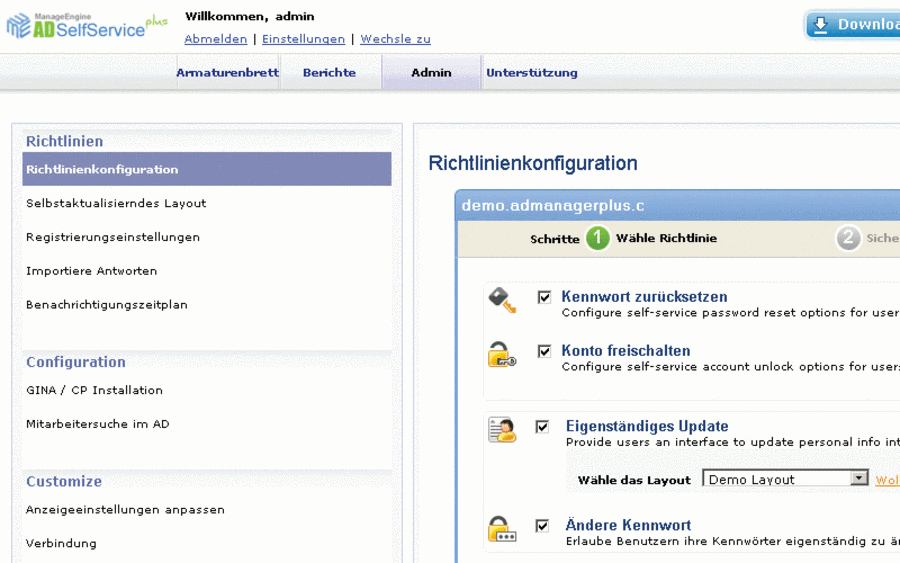900x563 pixels.
Task: Click the orange link next to the layout dropdown
Action: (x=887, y=480)
